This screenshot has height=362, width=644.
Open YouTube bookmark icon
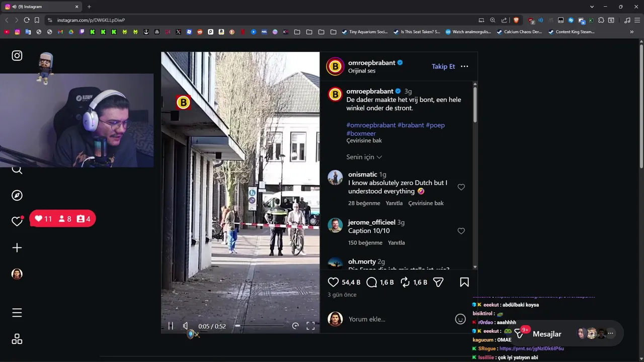pos(7,32)
